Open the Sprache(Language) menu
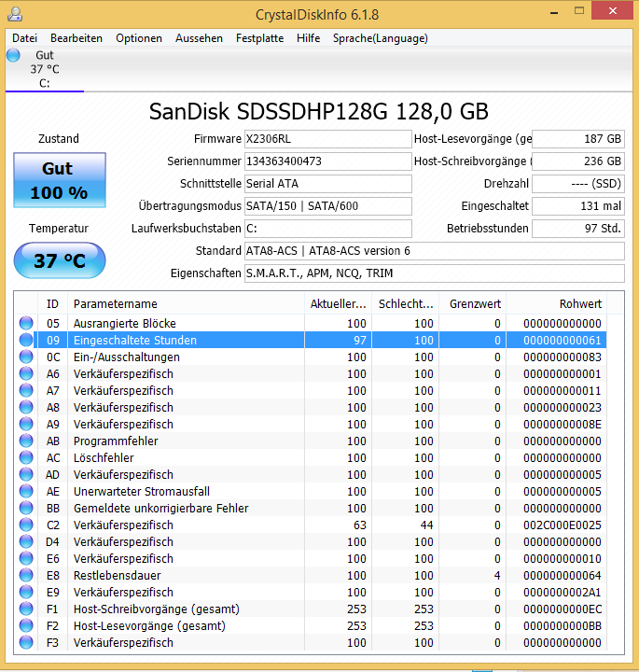639x672 pixels. (x=381, y=38)
